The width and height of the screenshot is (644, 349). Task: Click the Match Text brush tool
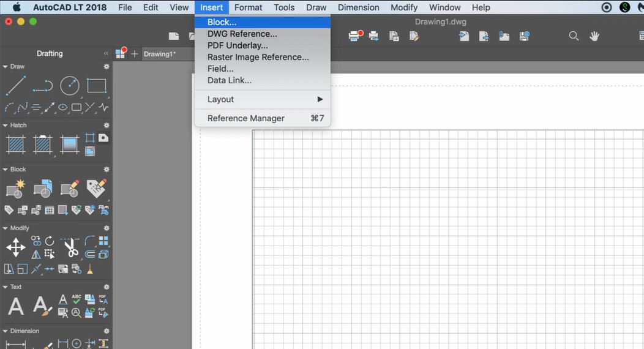42,306
